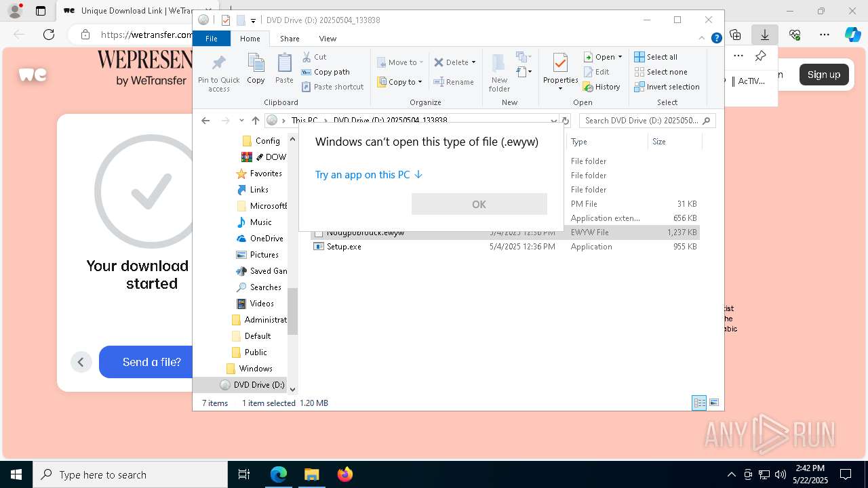
Task: Click the Edge profile avatar icon
Action: pos(15,11)
